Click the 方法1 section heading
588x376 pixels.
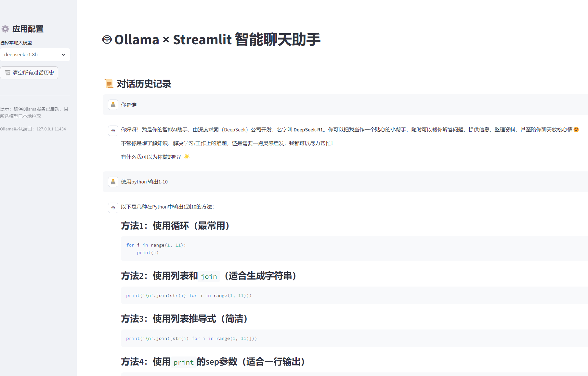tap(175, 226)
